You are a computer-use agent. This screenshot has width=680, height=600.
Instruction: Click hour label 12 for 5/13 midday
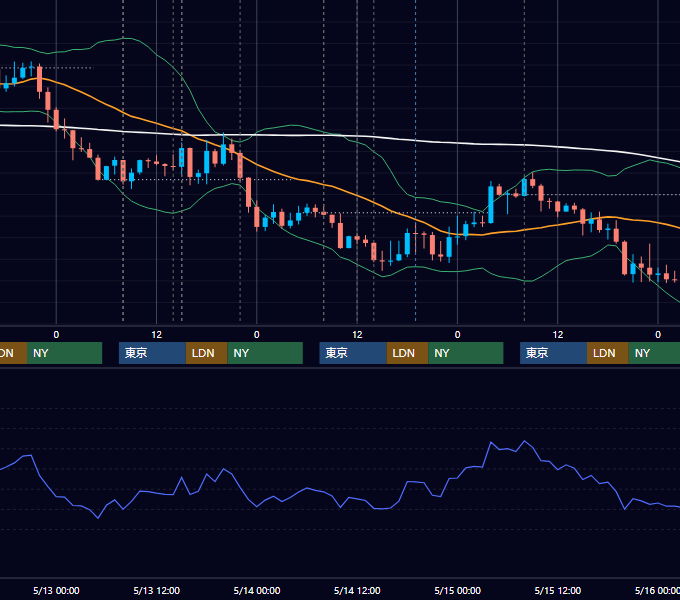(157, 335)
